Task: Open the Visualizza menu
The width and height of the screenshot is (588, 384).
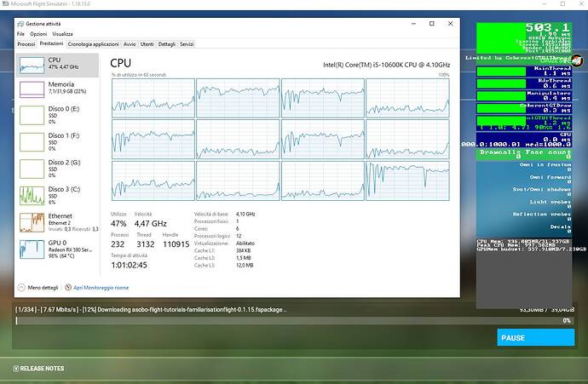Action: [62, 34]
